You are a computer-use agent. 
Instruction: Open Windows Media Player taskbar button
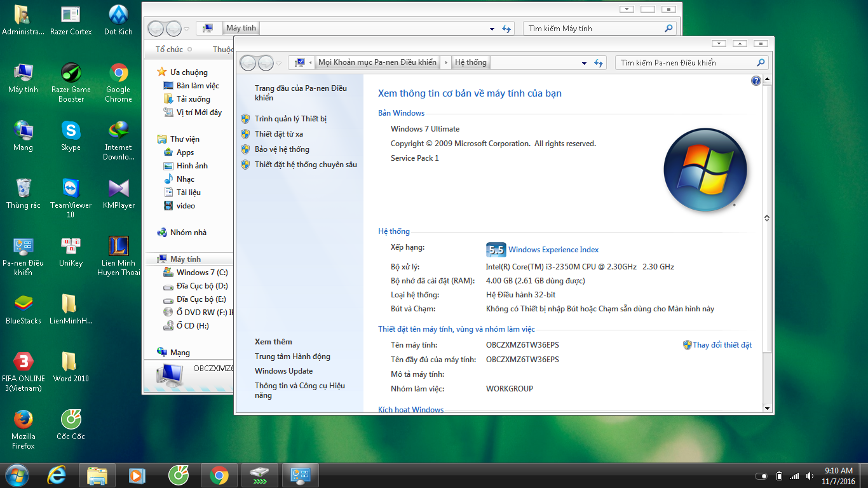(x=137, y=475)
